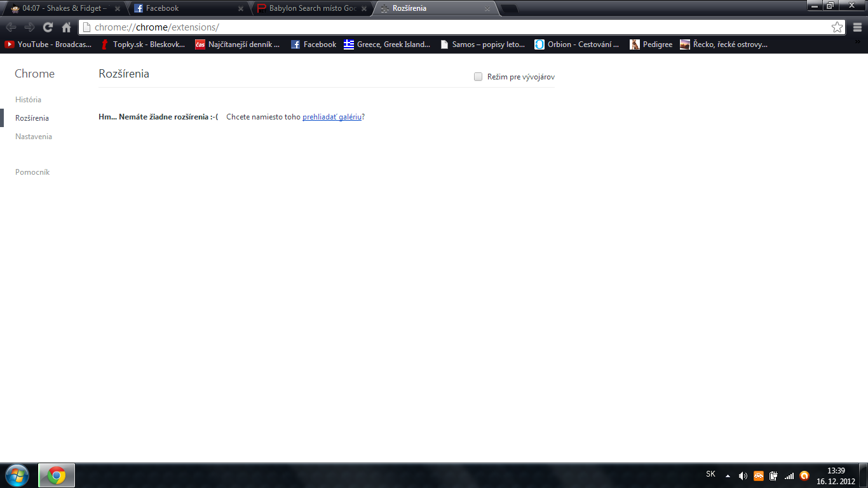Click the "Chrome" heading above the sidebar
Viewport: 868px width, 488px height.
click(x=35, y=74)
